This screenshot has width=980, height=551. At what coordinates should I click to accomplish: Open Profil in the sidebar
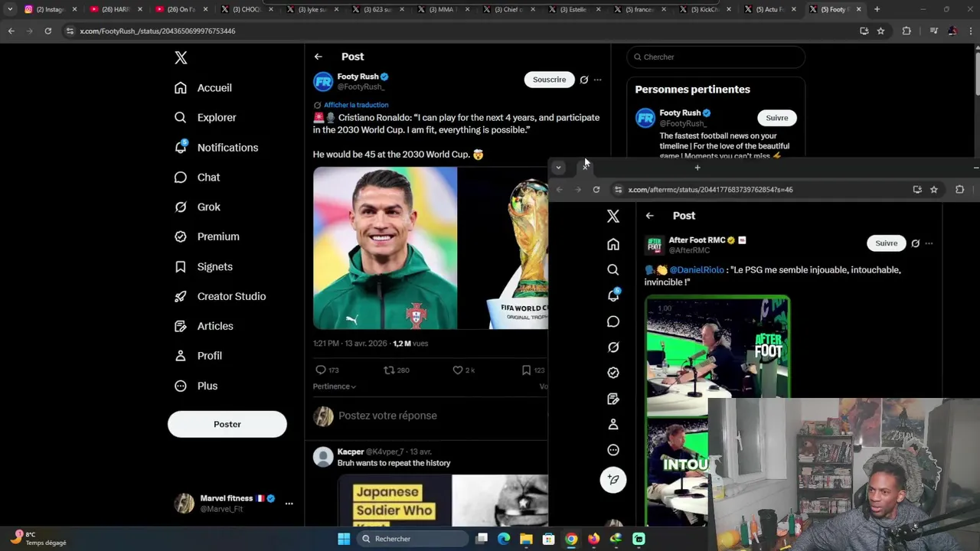[x=198, y=356]
